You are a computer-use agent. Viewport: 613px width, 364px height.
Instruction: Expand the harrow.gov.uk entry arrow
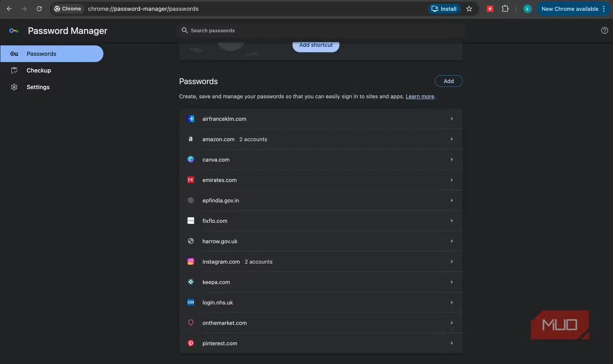(x=452, y=241)
